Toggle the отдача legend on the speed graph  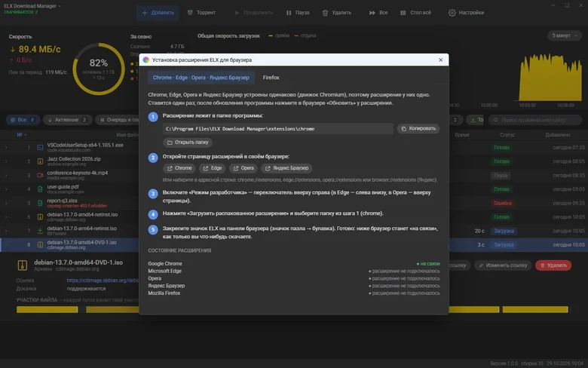point(305,35)
